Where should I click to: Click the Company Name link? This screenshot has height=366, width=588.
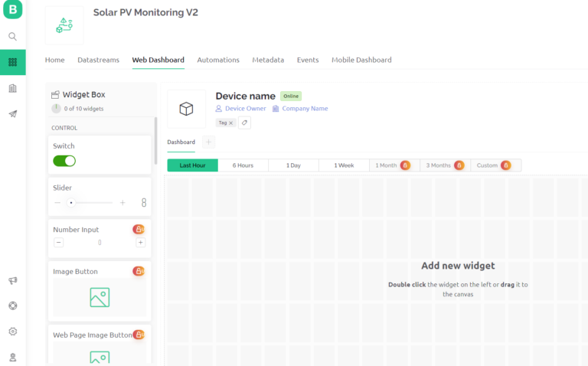click(305, 109)
